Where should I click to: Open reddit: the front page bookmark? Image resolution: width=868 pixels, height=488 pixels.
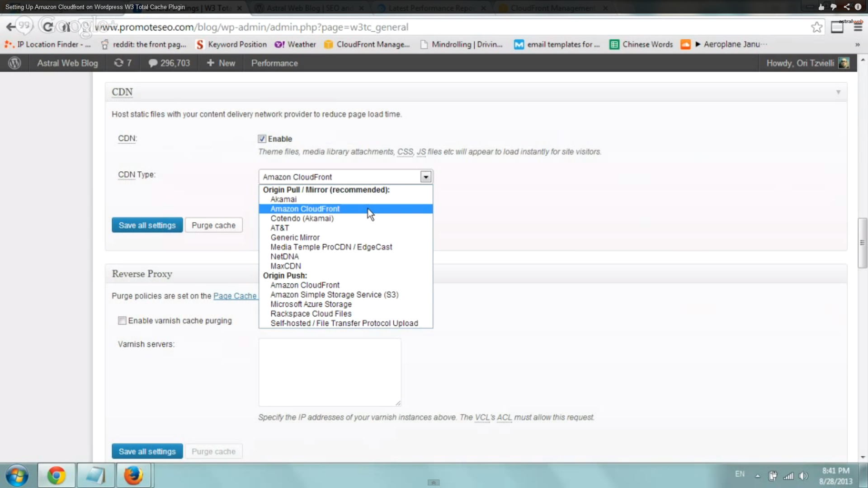coord(144,44)
